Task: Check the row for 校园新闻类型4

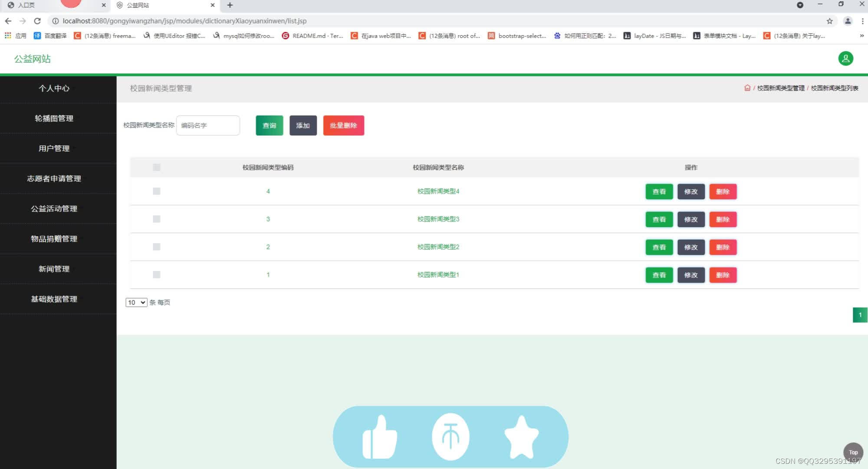Action: pos(157,191)
